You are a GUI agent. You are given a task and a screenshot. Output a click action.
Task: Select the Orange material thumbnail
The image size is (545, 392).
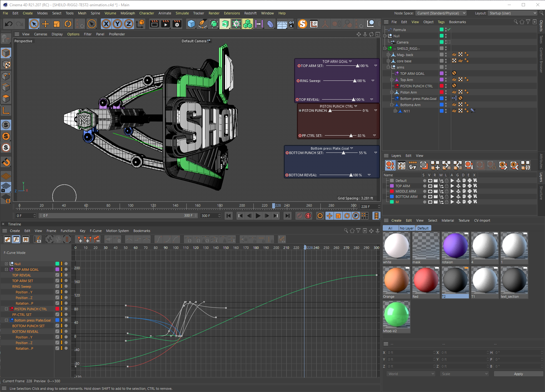point(396,281)
